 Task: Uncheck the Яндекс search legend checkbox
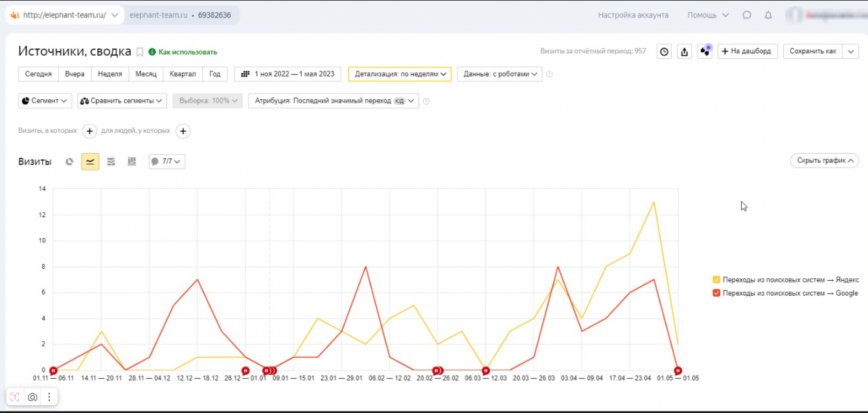716,280
